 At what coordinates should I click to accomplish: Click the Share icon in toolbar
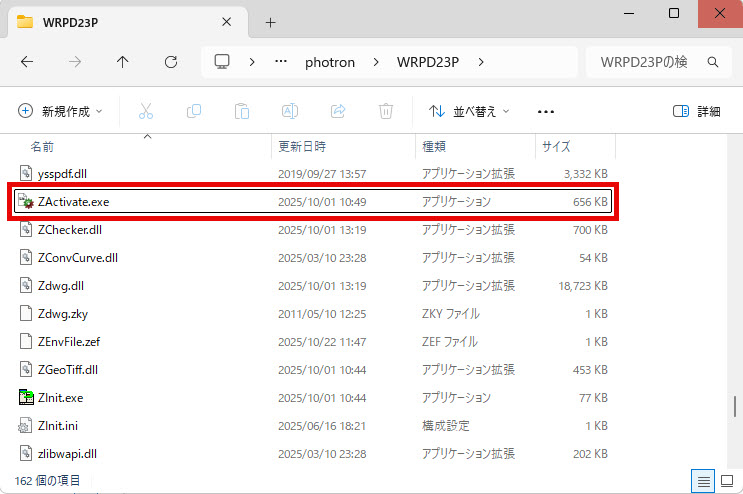tap(338, 111)
